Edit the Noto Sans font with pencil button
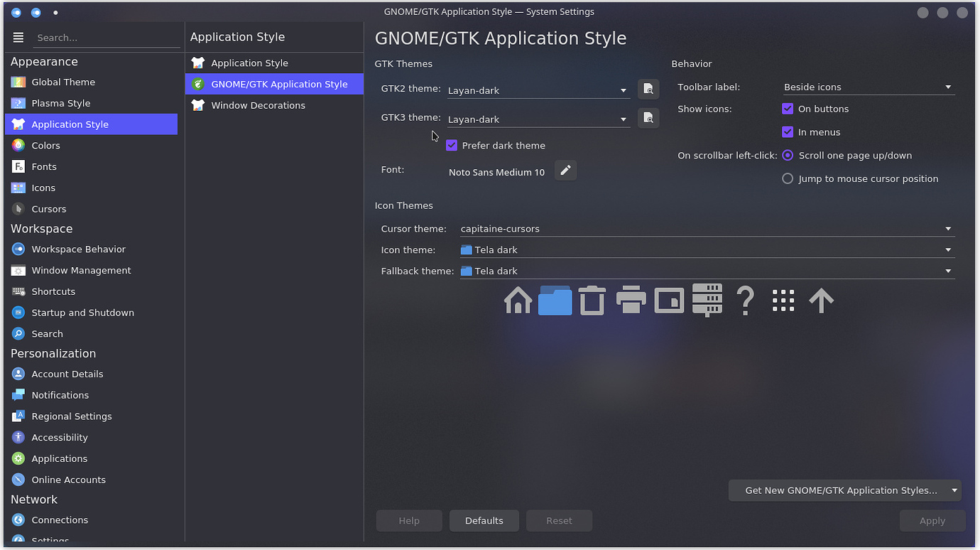Screen dimensions: 980x550 (x=565, y=171)
